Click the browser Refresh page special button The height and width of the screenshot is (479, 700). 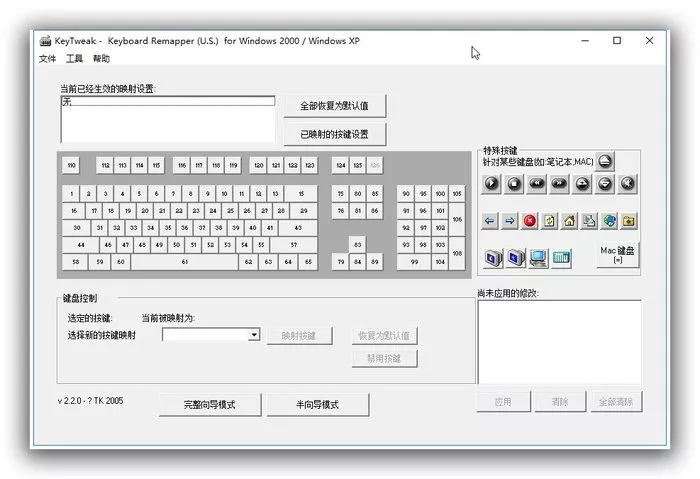tap(550, 221)
